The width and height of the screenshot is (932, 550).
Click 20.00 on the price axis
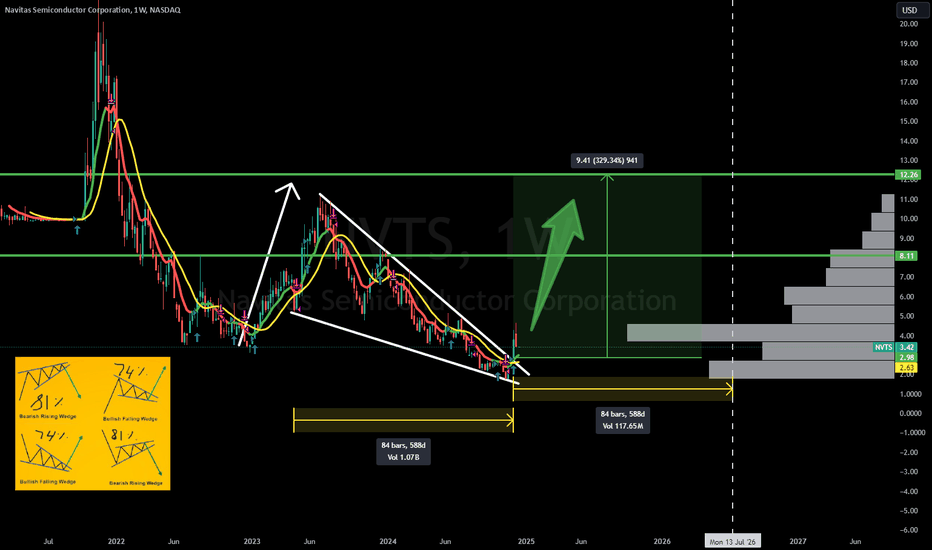pyautogui.click(x=908, y=24)
